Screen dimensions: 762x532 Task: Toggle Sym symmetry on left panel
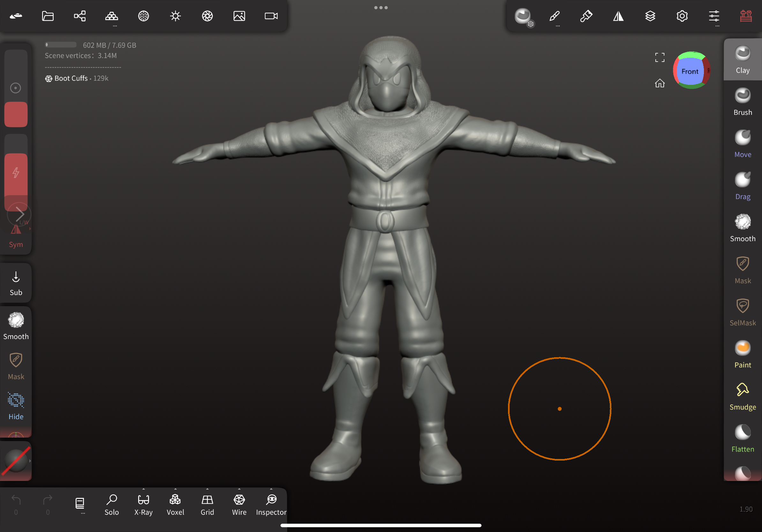16,236
